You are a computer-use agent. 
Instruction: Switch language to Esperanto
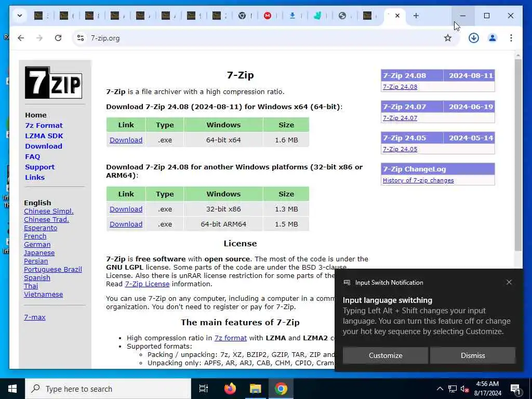point(41,228)
